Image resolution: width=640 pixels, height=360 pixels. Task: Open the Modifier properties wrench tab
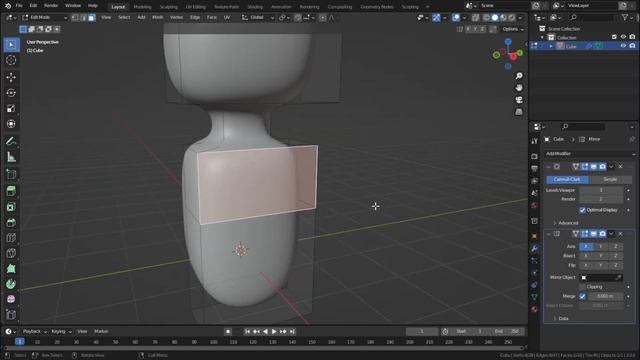(x=535, y=249)
